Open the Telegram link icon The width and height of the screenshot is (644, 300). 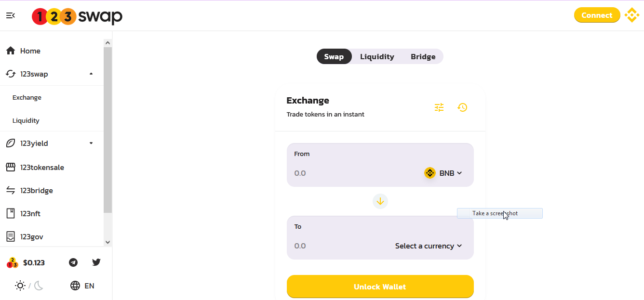tap(73, 262)
